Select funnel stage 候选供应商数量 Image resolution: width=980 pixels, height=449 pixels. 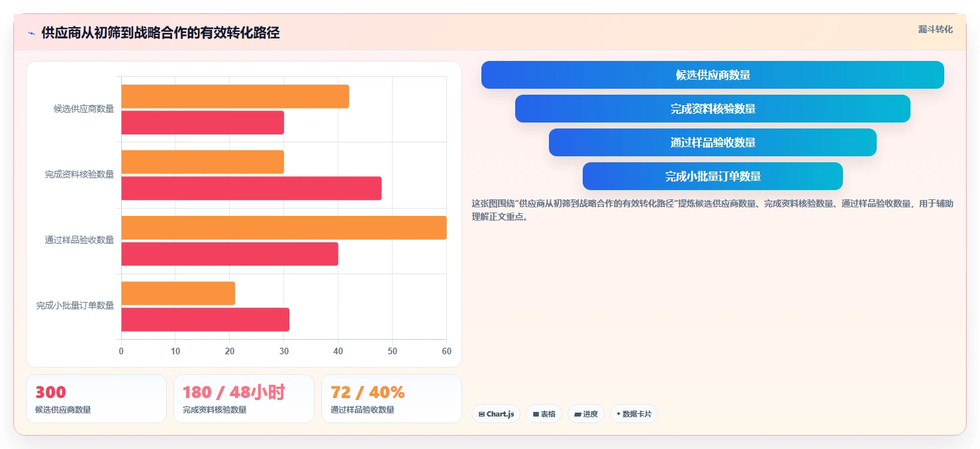712,75
